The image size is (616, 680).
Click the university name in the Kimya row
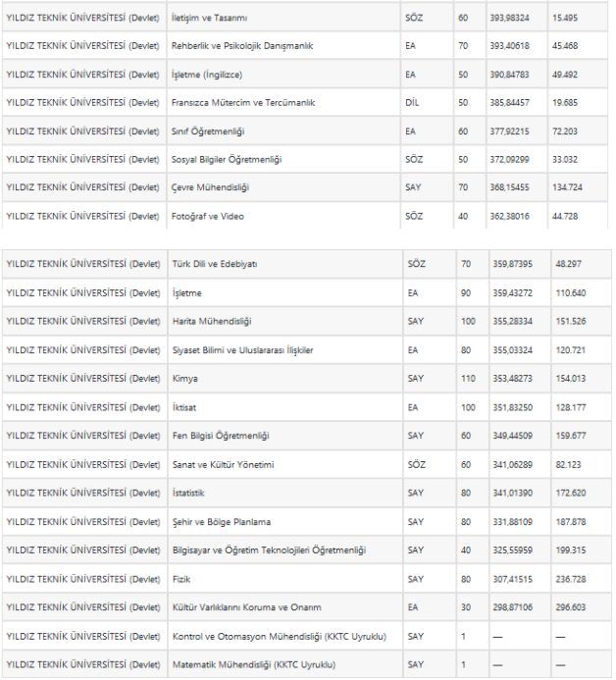pyautogui.click(x=82, y=379)
